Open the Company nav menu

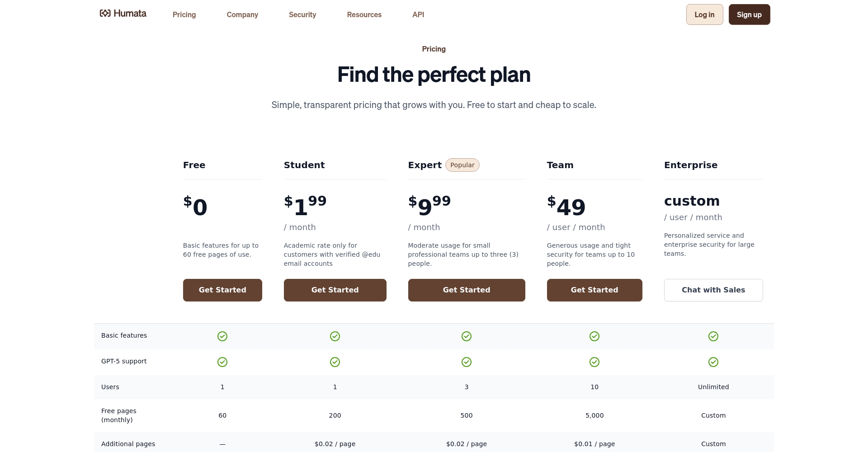tap(242, 14)
